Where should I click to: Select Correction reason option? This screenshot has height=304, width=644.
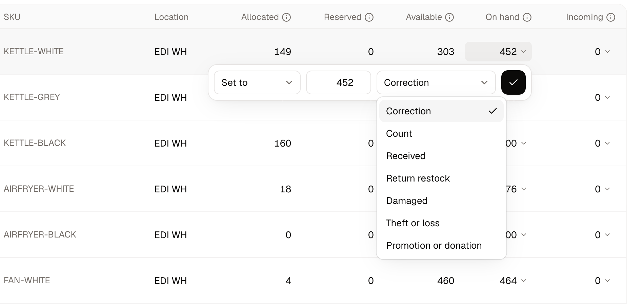pos(441,111)
